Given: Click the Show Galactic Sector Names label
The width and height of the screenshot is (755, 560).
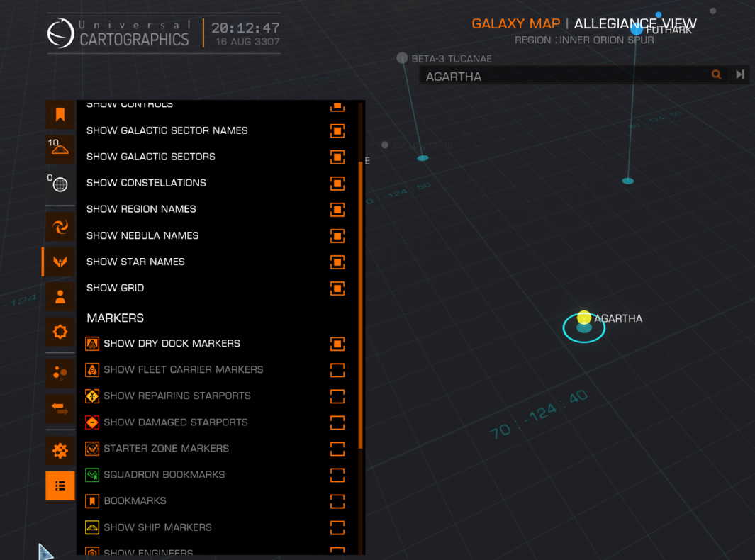Looking at the screenshot, I should [167, 130].
